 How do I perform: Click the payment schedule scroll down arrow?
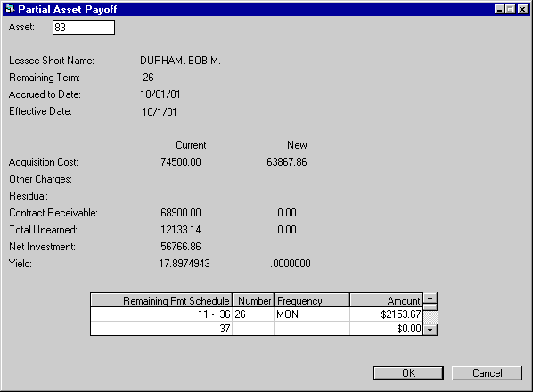(430, 330)
